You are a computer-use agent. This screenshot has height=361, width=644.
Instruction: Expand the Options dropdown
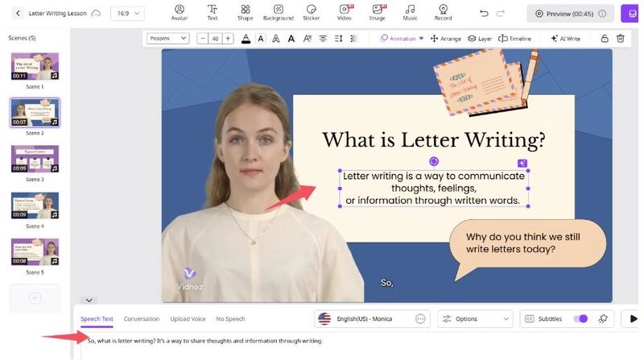click(475, 318)
